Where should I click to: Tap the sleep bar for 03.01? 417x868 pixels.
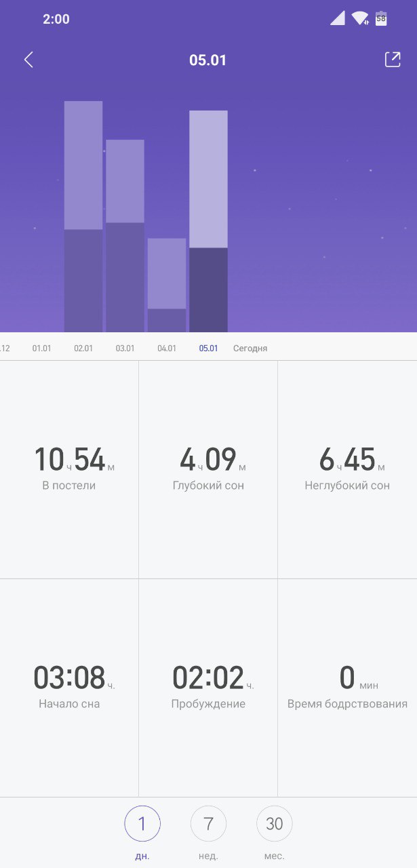[x=125, y=236]
